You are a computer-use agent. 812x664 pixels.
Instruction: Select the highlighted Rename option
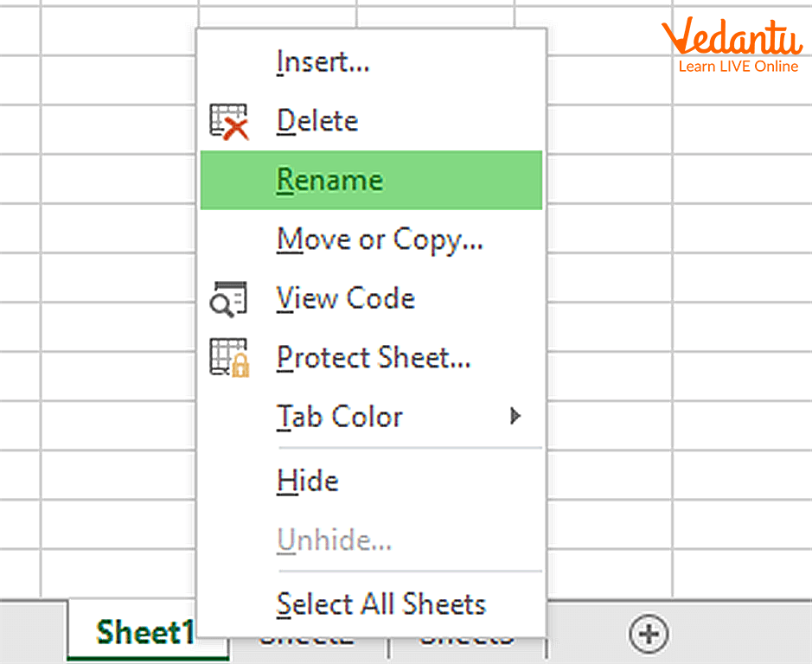pyautogui.click(x=329, y=181)
